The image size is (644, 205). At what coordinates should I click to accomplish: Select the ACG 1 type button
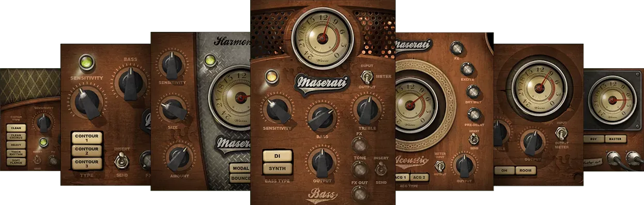(402, 178)
